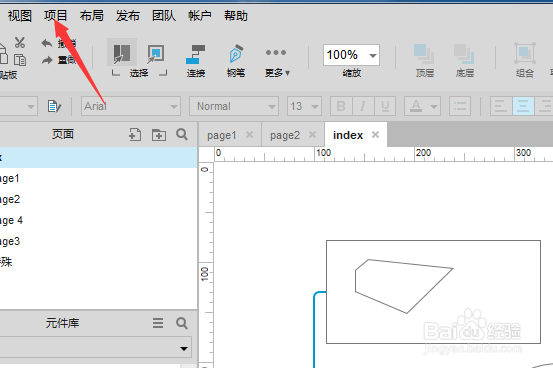Viewport: 553px width, 368px height.
Task: Align text center
Action: tap(523, 106)
